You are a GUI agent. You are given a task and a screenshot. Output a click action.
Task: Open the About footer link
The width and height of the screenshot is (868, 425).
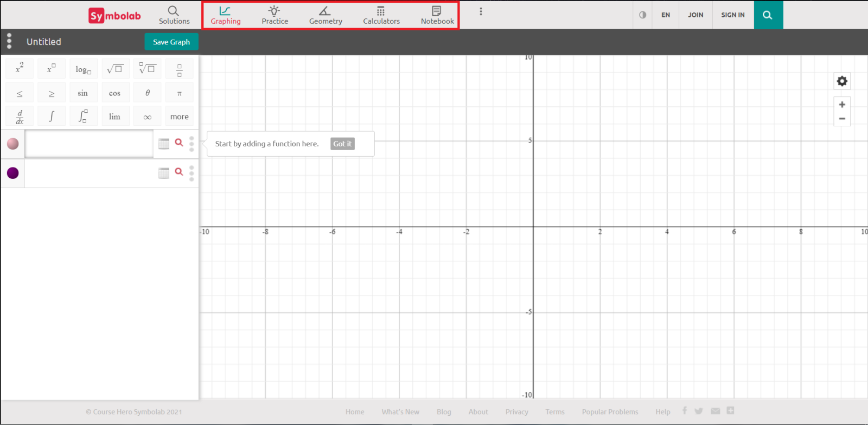click(x=478, y=412)
